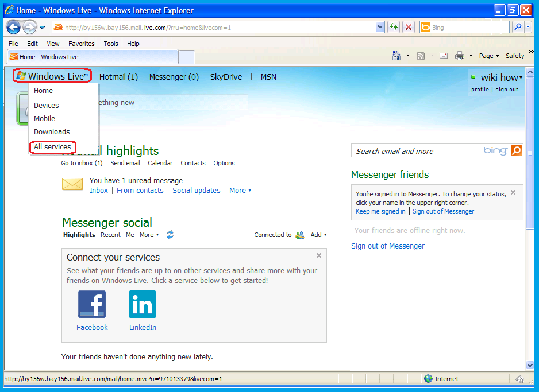Click the Windows Live logo menu

click(52, 76)
